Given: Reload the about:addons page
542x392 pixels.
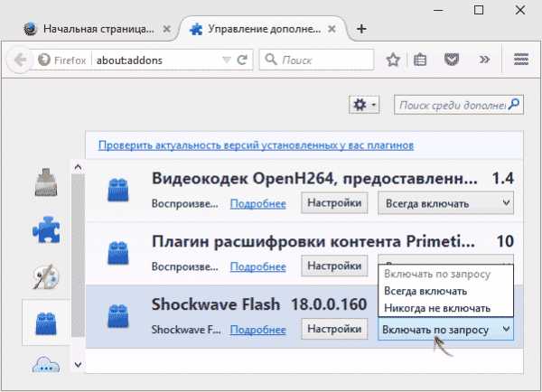Looking at the screenshot, I should tap(243, 61).
